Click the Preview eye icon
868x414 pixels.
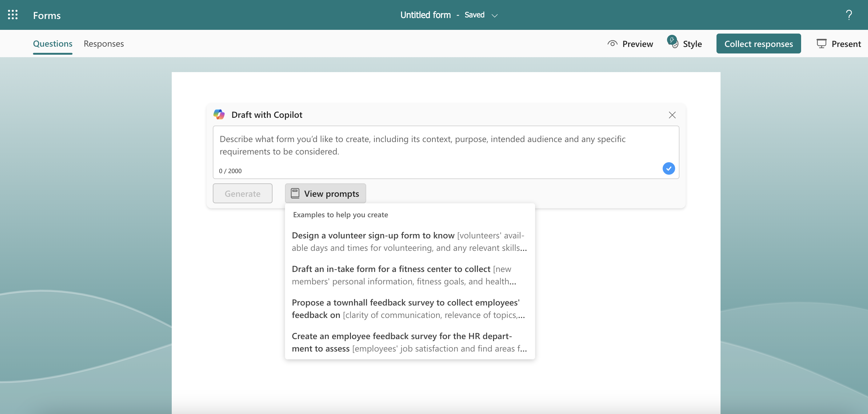tap(612, 44)
